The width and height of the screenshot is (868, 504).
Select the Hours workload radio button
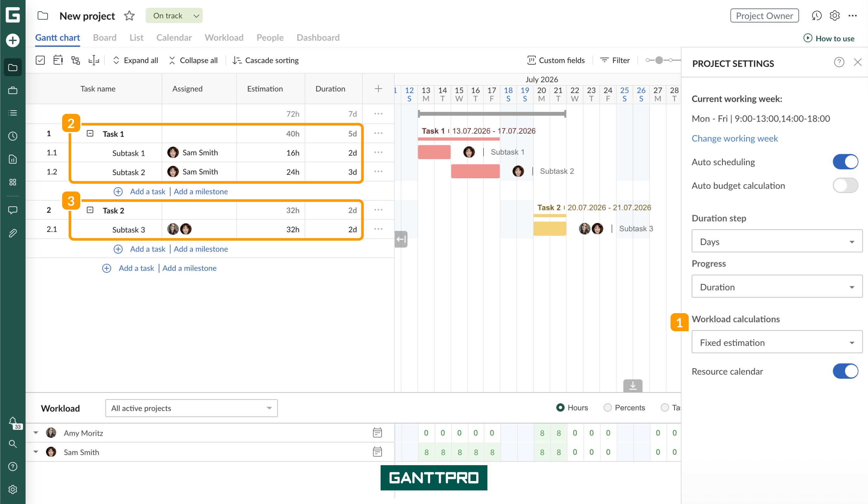(561, 408)
